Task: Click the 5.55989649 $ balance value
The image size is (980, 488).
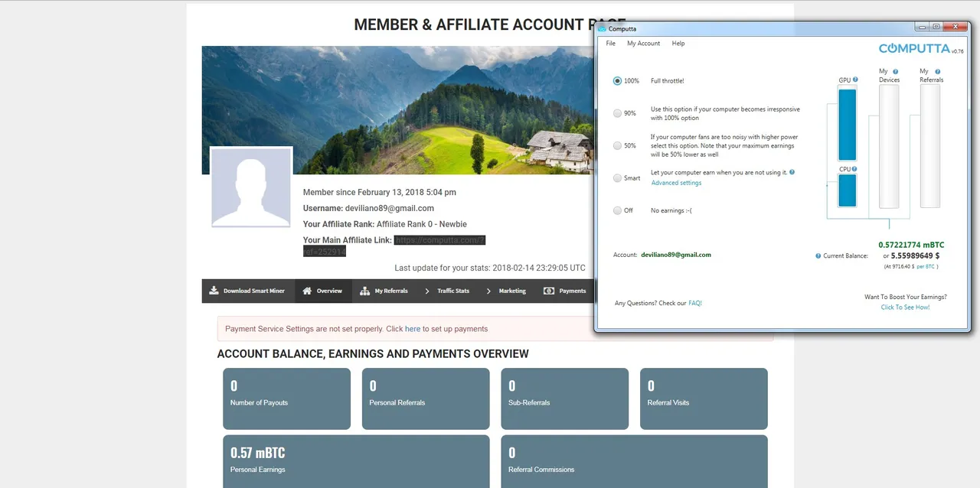Action: [916, 255]
